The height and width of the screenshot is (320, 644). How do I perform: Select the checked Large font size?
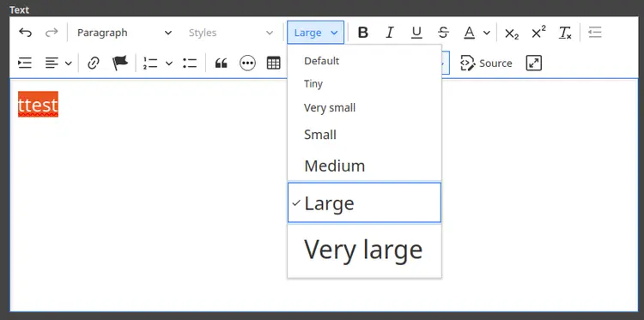364,203
